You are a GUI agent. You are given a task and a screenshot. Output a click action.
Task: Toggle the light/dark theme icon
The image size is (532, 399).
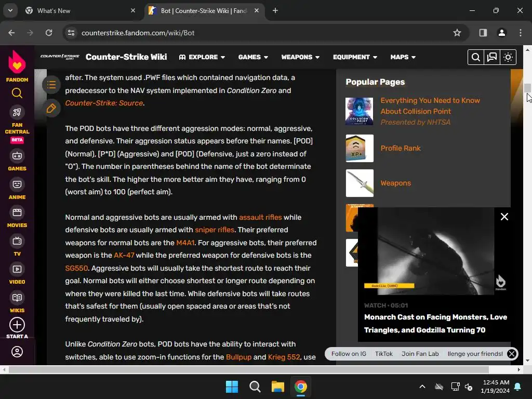pos(508,57)
